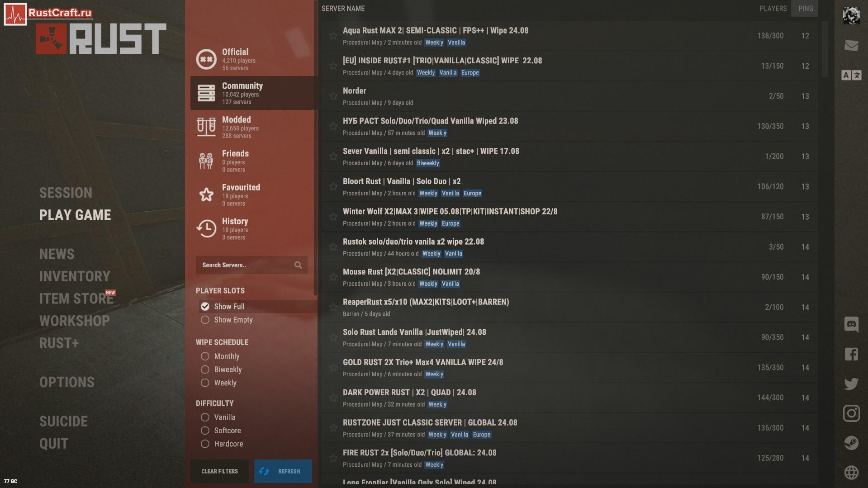Star the RUSTZONE JUST CLASSIC server
The width and height of the screenshot is (868, 488).
(333, 428)
